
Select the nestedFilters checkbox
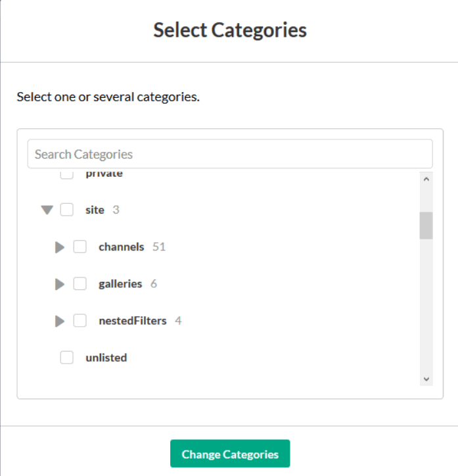(80, 321)
